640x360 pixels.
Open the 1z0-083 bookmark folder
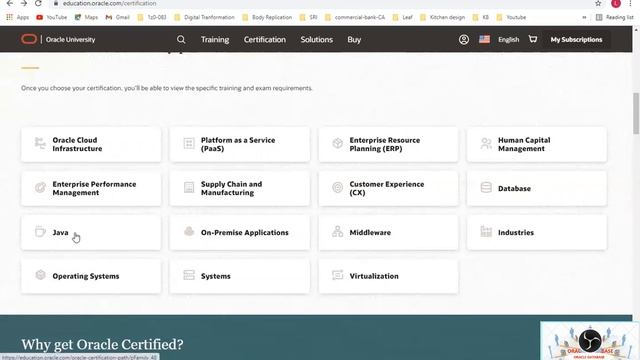pyautogui.click(x=152, y=18)
